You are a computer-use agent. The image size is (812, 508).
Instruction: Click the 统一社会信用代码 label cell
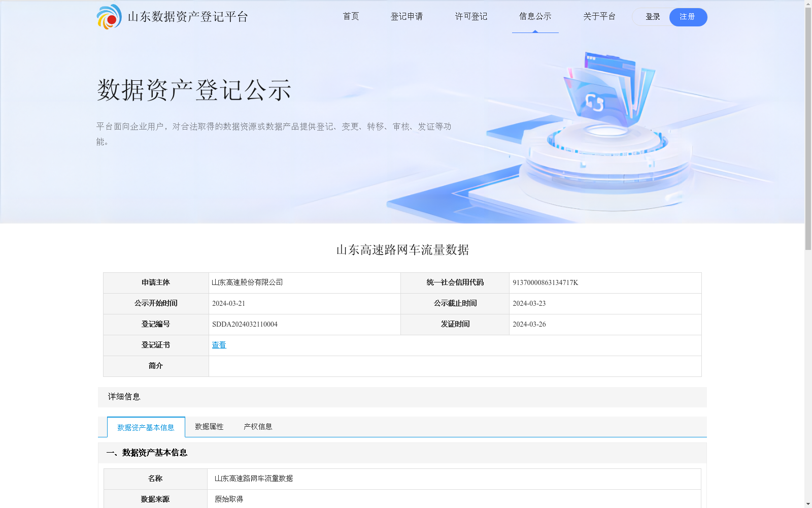coord(455,283)
